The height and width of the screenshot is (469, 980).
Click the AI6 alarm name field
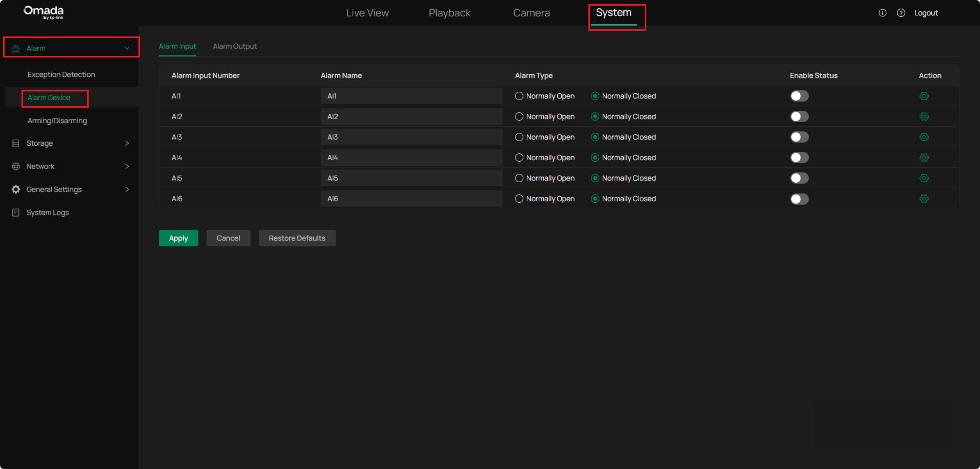click(x=411, y=199)
